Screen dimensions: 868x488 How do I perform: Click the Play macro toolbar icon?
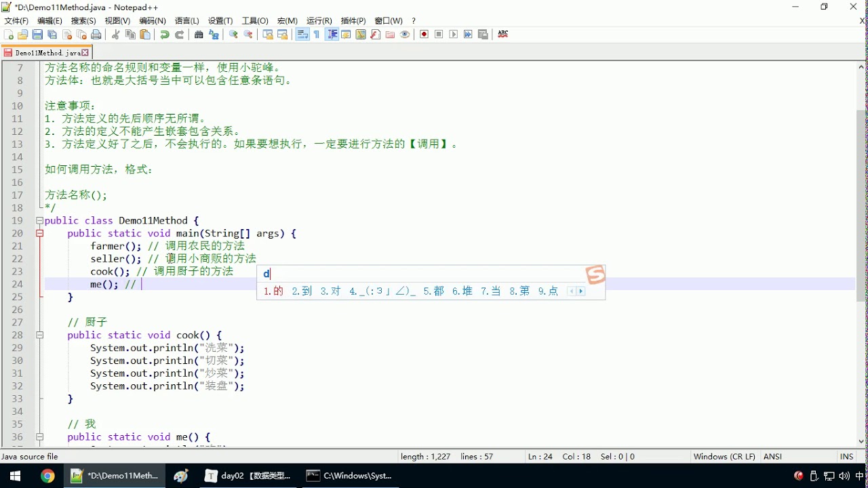[454, 34]
